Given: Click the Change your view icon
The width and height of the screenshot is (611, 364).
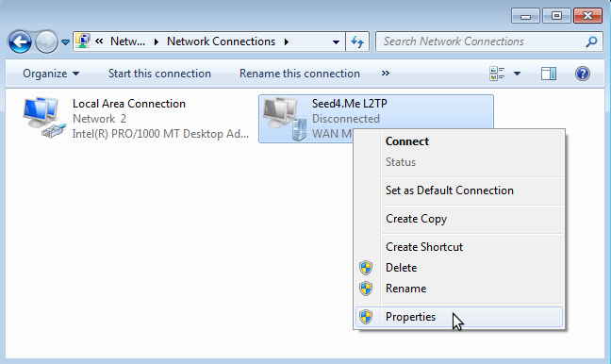Looking at the screenshot, I should (x=497, y=74).
